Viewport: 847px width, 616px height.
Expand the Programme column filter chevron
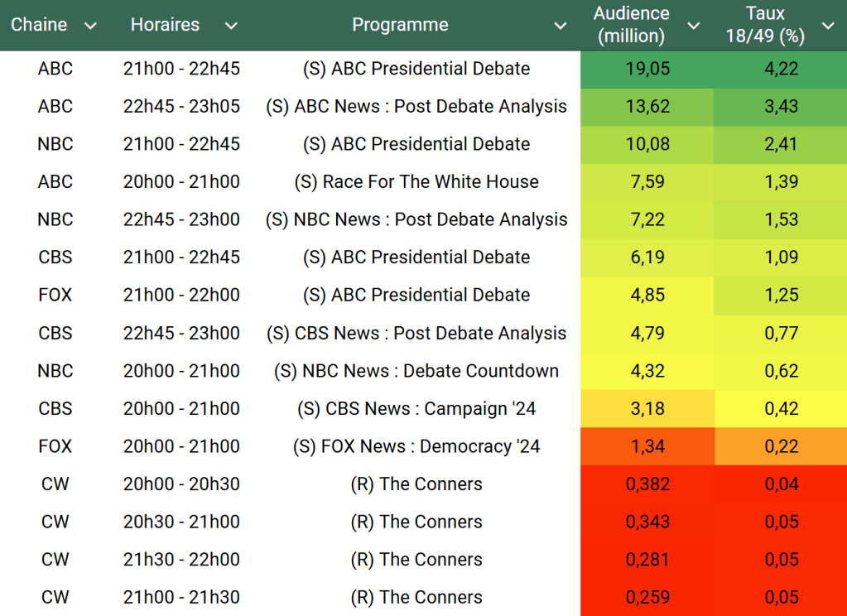click(x=561, y=26)
